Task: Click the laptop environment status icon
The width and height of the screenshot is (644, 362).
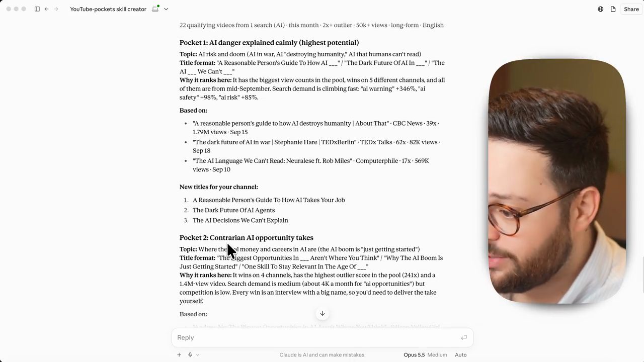Action: coord(155,9)
